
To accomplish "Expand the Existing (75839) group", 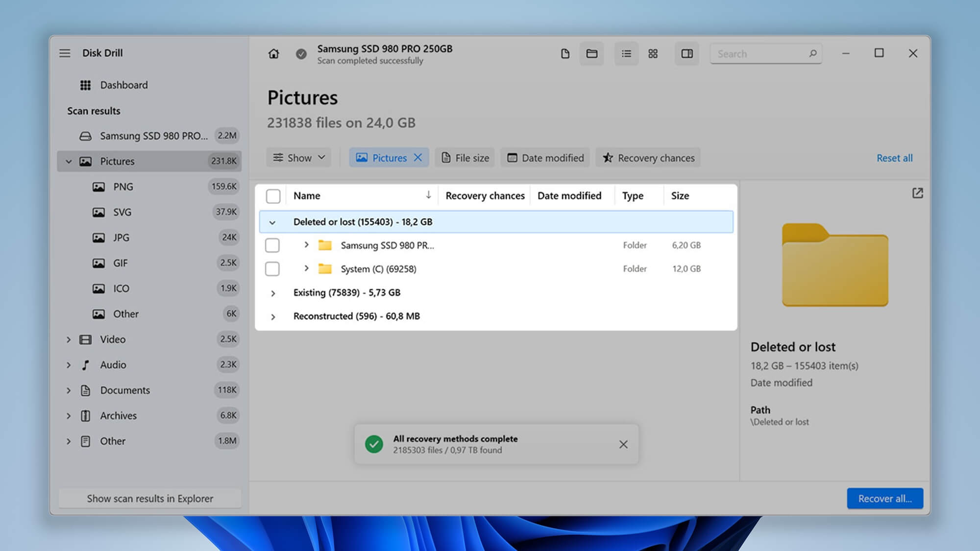I will click(273, 293).
